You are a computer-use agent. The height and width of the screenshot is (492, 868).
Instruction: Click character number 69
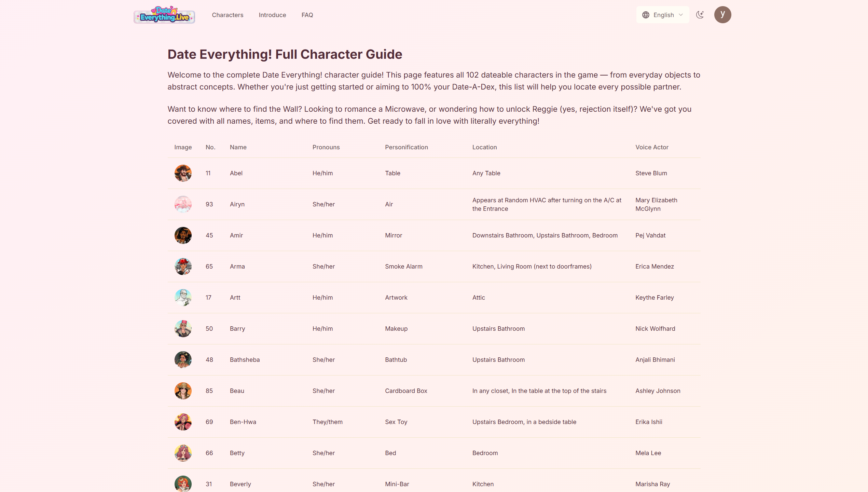[x=209, y=422]
